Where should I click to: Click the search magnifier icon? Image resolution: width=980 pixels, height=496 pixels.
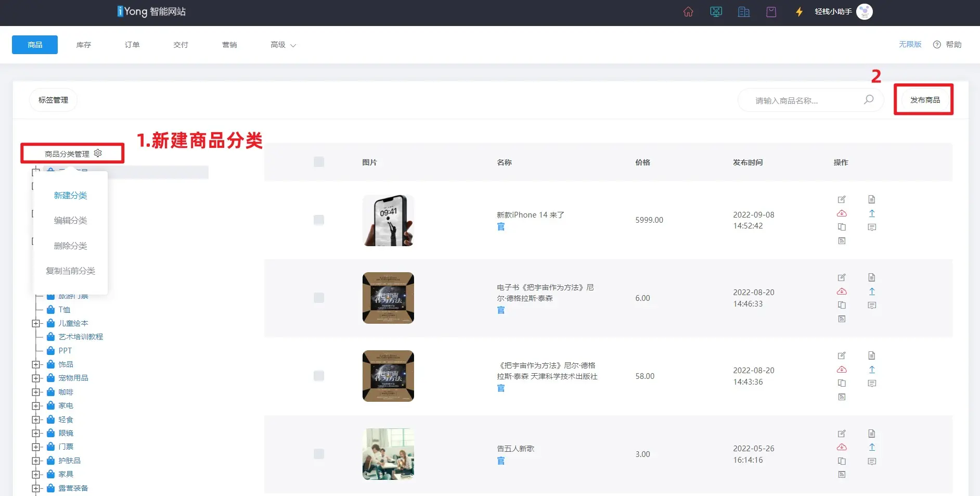[869, 99]
